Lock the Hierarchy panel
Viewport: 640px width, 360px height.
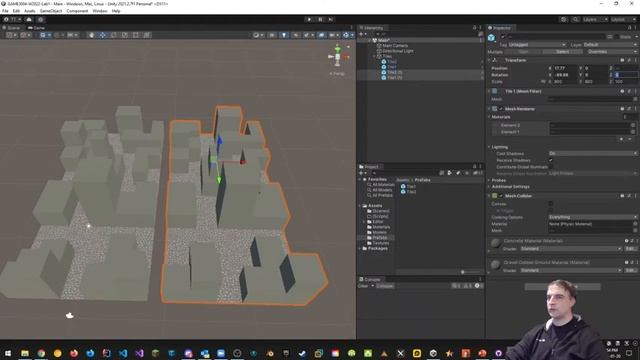[x=474, y=28]
